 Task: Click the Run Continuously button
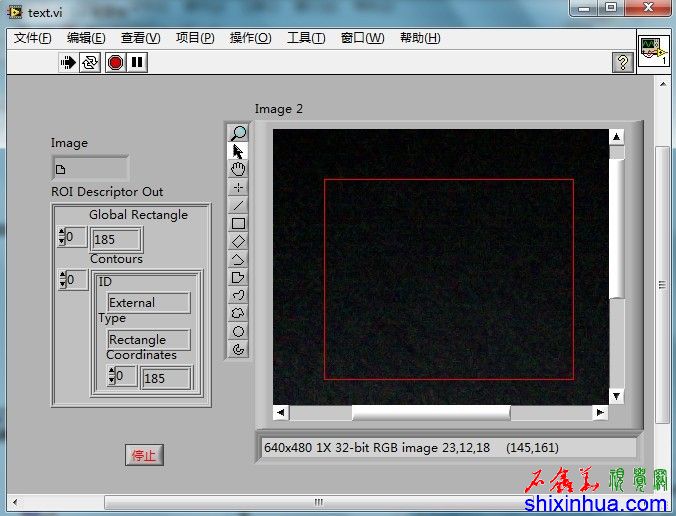pyautogui.click(x=91, y=62)
